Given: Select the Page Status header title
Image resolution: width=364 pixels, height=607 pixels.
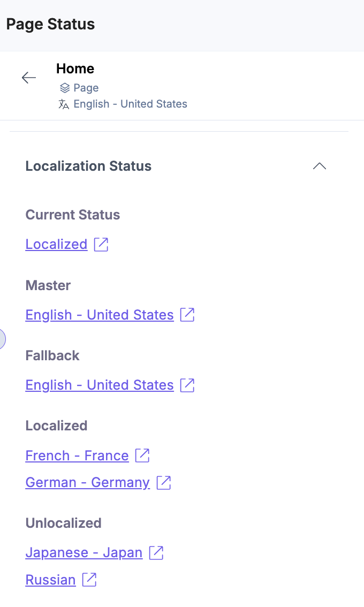Looking at the screenshot, I should click(50, 24).
